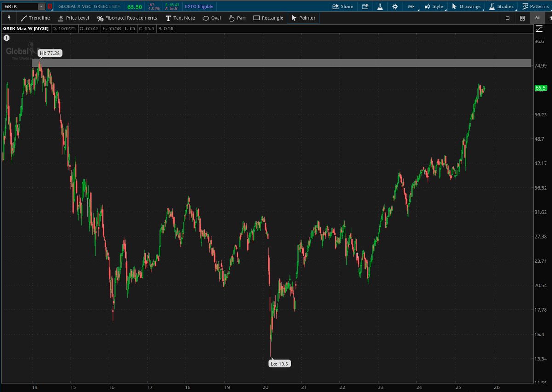Switch to single chart layout icon
This screenshot has height=392, width=552.
pyautogui.click(x=508, y=18)
